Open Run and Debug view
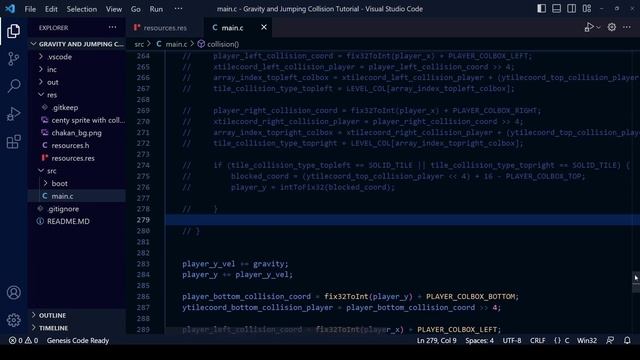The width and height of the screenshot is (640, 360). tap(13, 114)
